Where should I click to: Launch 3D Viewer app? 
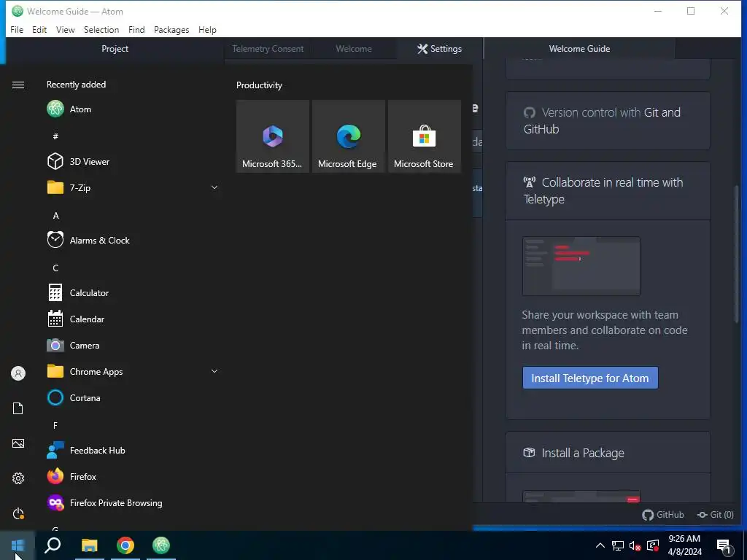click(x=131, y=161)
